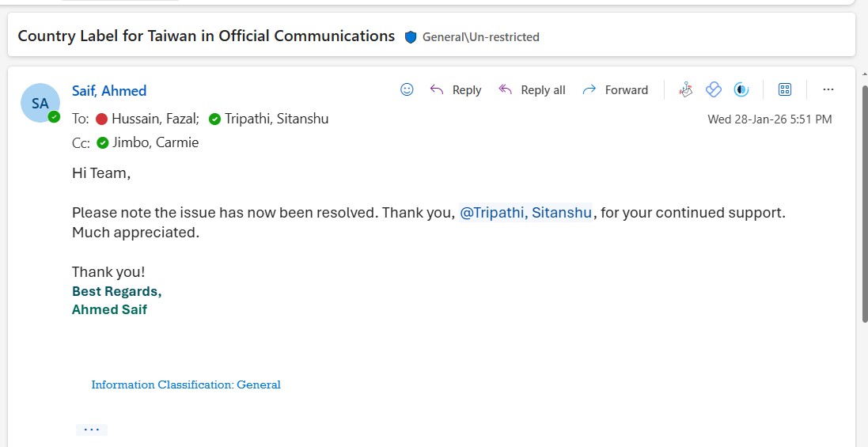Click the Reply arrow button
The width and height of the screenshot is (868, 447).
[x=456, y=89]
